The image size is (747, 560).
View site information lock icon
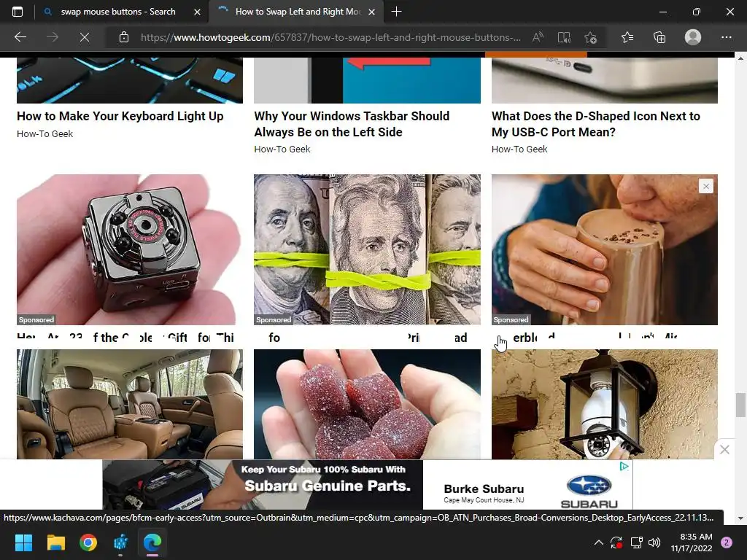click(124, 37)
